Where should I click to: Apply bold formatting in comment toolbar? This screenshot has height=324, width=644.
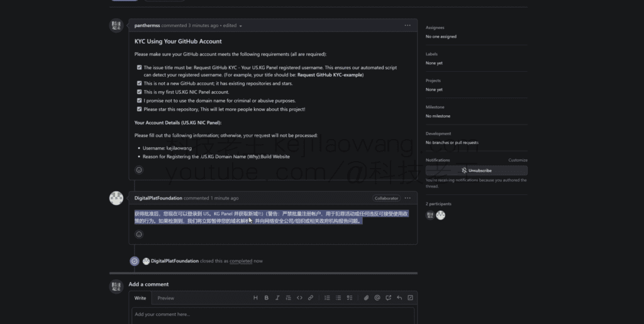click(267, 298)
